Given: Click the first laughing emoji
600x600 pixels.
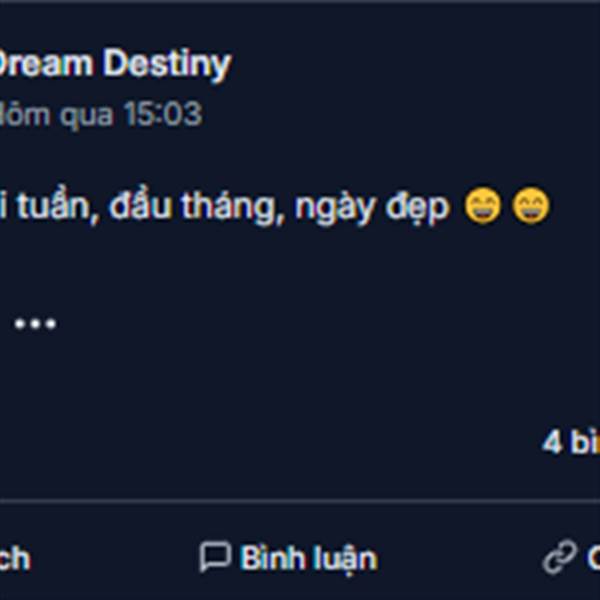Looking at the screenshot, I should click(x=483, y=205).
